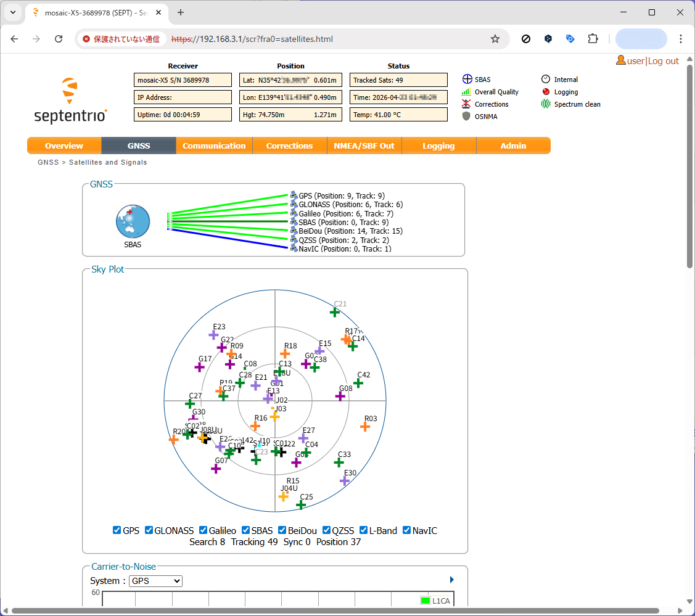This screenshot has height=616, width=695.
Task: Disable the BeiDou checkbox
Action: (x=282, y=530)
